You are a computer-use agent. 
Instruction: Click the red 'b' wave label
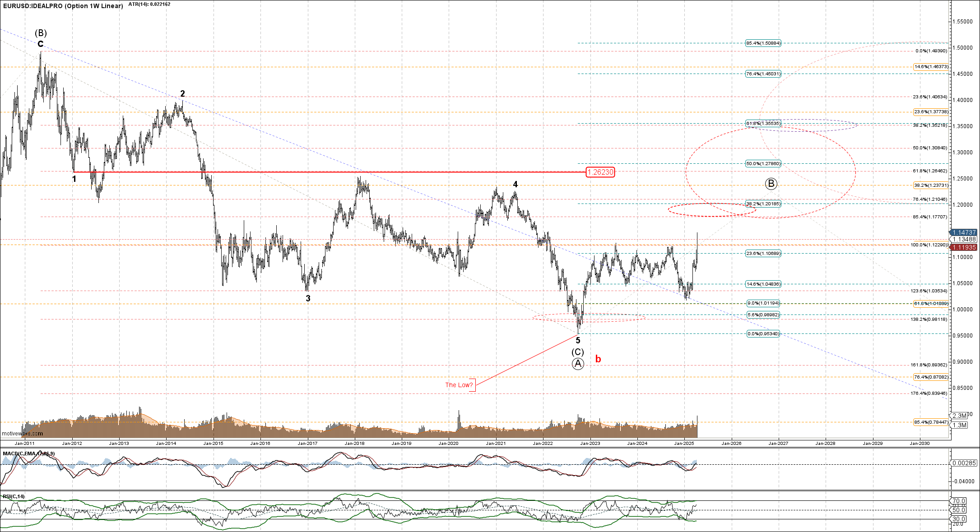tap(598, 359)
